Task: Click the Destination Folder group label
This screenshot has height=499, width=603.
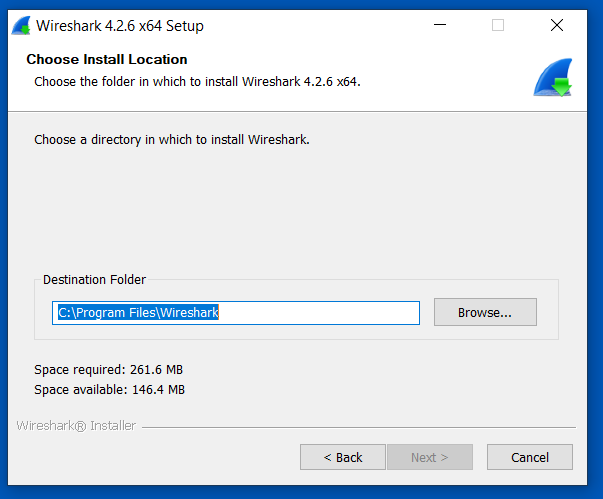Action: [x=95, y=280]
